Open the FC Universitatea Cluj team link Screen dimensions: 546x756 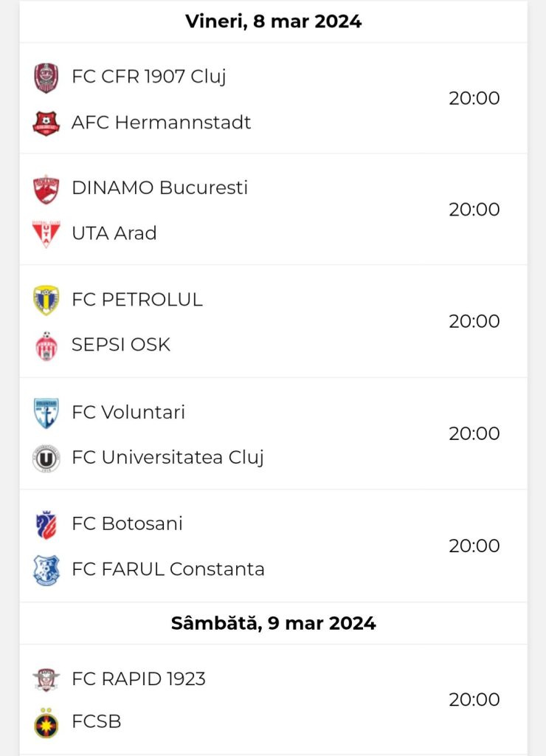pos(167,457)
